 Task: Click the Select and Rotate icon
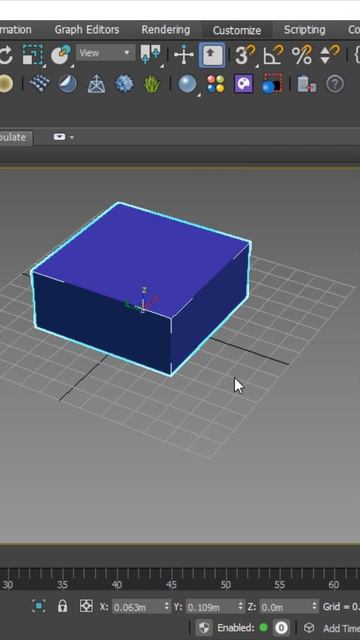click(x=6, y=54)
